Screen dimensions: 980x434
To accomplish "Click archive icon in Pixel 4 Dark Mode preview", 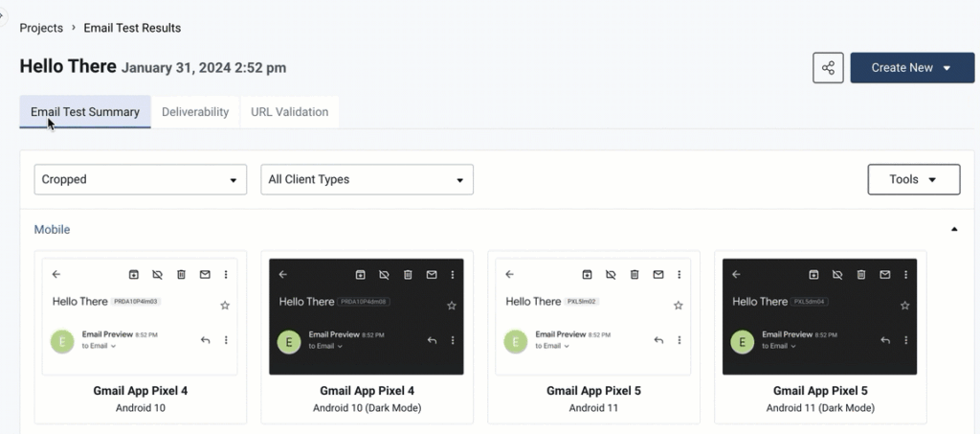I will (360, 274).
